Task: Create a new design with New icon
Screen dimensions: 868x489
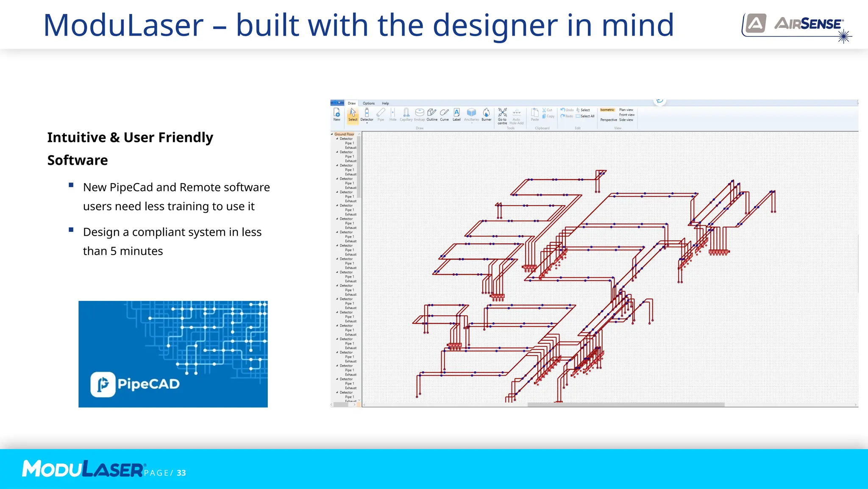Action: point(337,114)
